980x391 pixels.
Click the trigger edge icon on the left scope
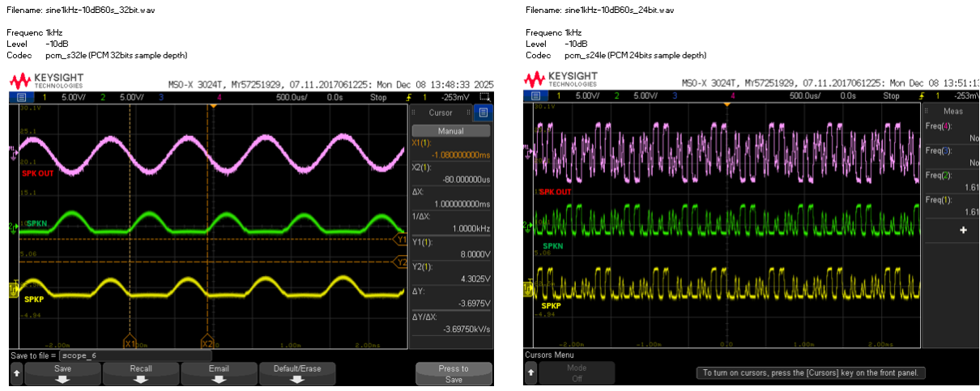pos(409,96)
